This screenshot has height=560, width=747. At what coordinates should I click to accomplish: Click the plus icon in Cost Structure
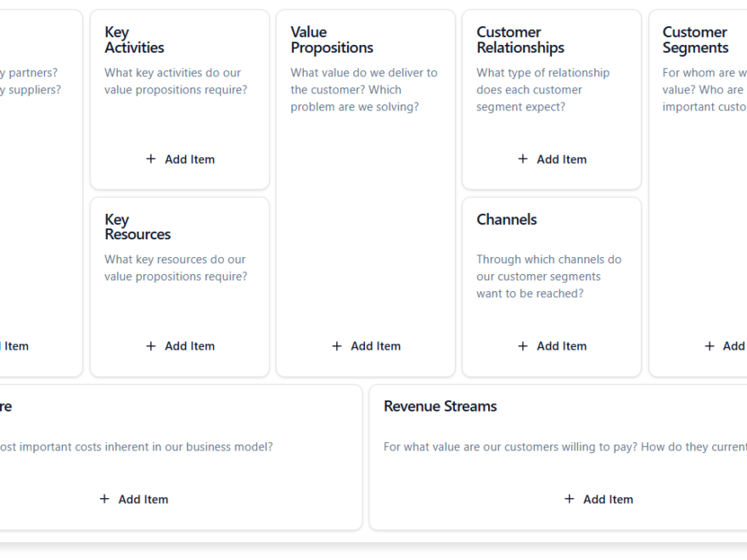[x=104, y=499]
